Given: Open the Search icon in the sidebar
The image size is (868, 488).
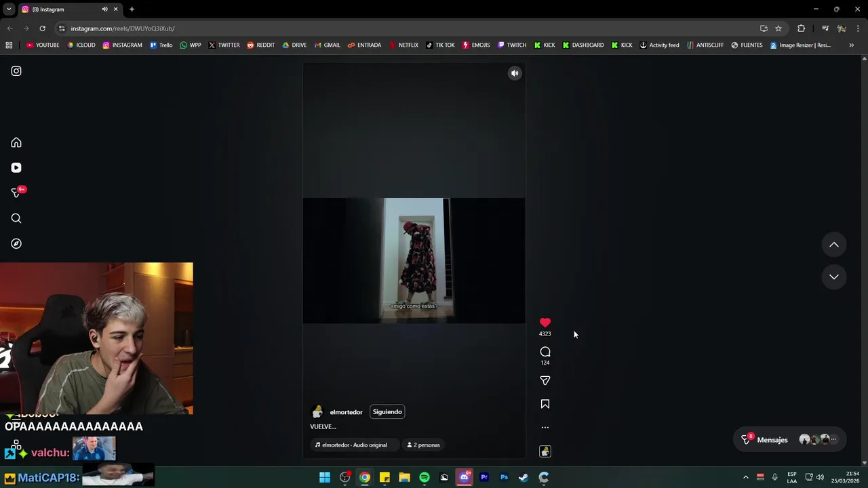Looking at the screenshot, I should click(16, 218).
